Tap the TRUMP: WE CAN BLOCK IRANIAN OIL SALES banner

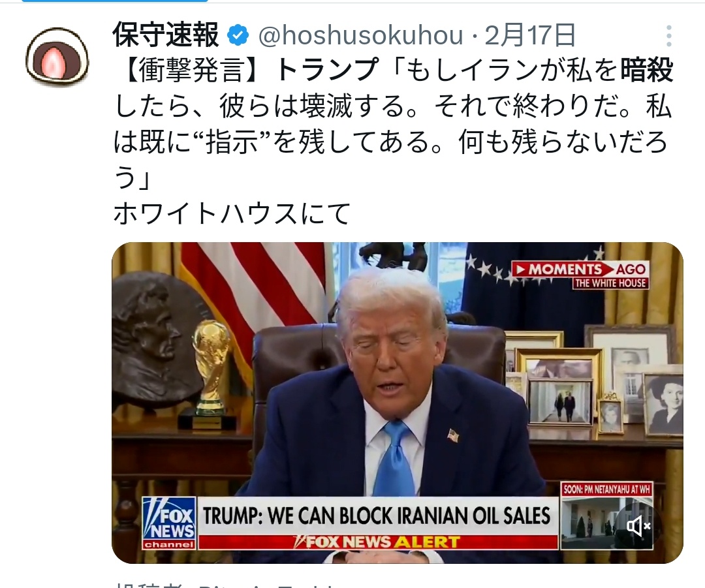377,516
